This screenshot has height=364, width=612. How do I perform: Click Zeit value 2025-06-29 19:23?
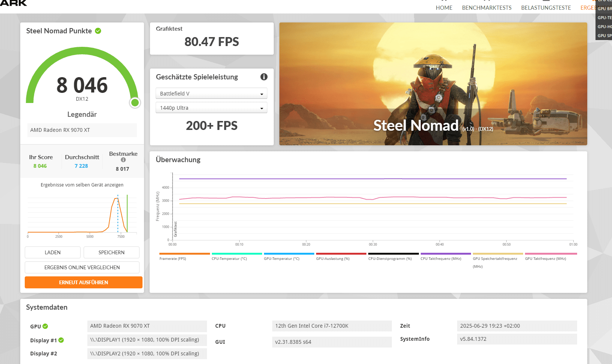point(517,326)
